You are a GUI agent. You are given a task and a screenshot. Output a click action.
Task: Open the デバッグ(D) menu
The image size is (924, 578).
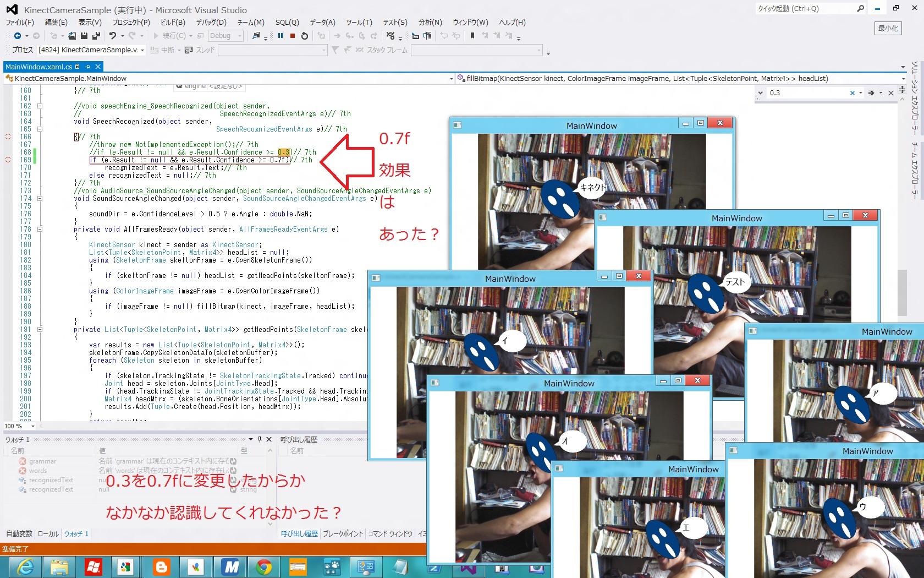[211, 23]
